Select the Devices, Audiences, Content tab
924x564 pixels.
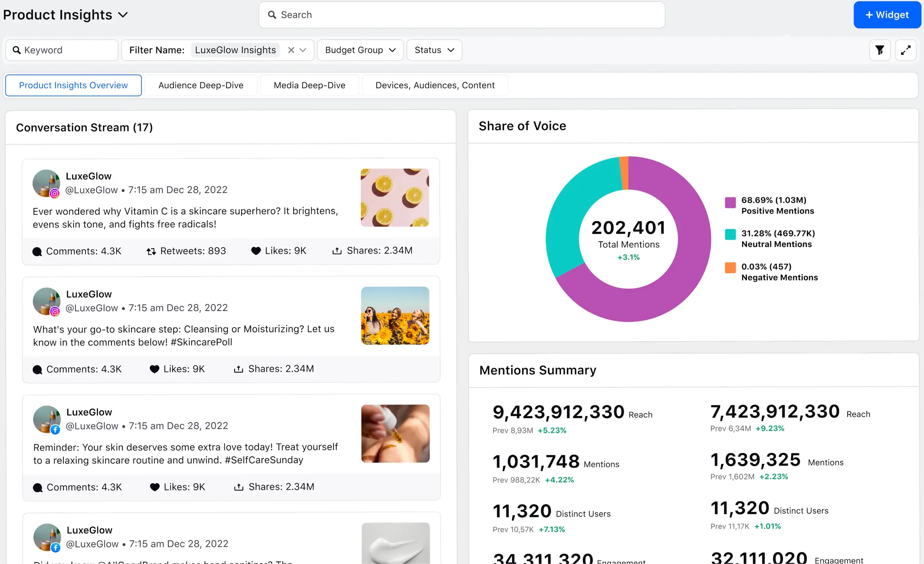click(x=435, y=85)
